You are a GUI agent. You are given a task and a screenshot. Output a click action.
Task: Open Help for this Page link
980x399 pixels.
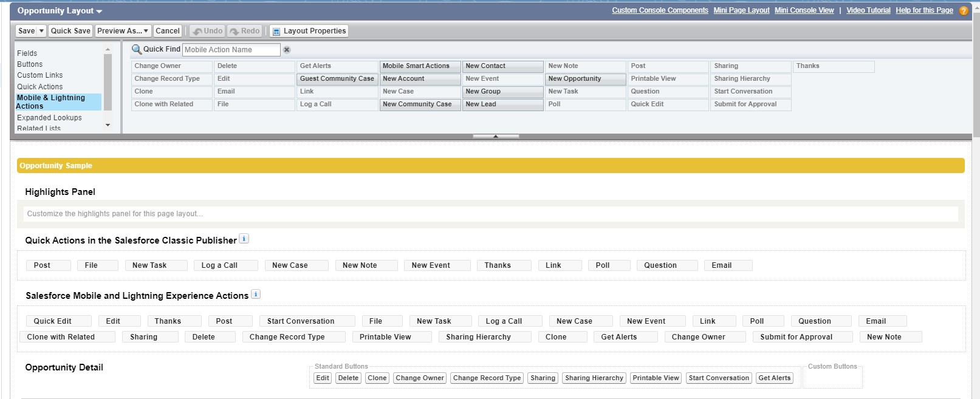click(x=924, y=10)
